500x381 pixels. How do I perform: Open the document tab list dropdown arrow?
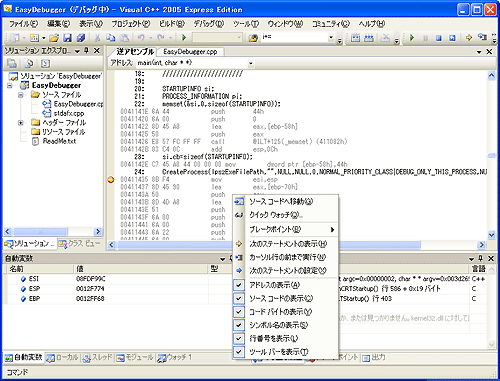pos(479,52)
